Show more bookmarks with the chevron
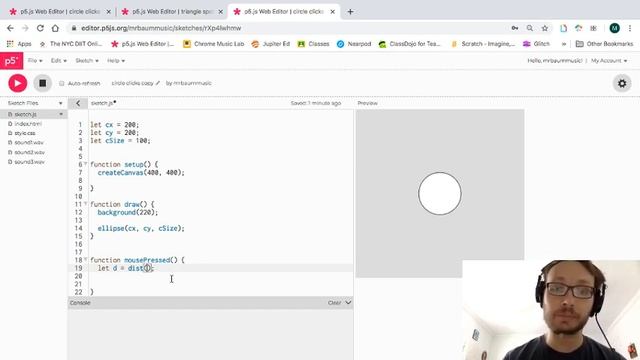Image resolution: width=640 pixels, height=360 pixels. [564, 44]
